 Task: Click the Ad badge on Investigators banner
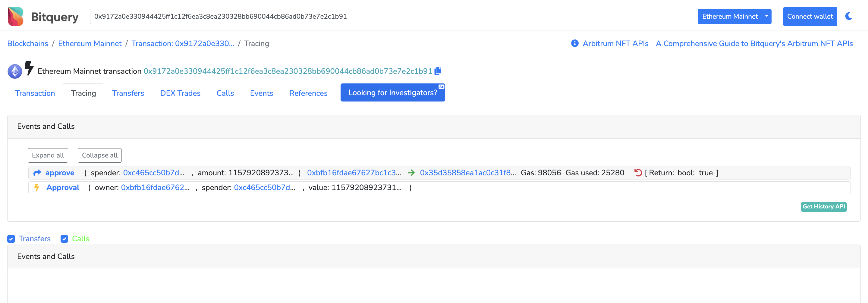441,87
